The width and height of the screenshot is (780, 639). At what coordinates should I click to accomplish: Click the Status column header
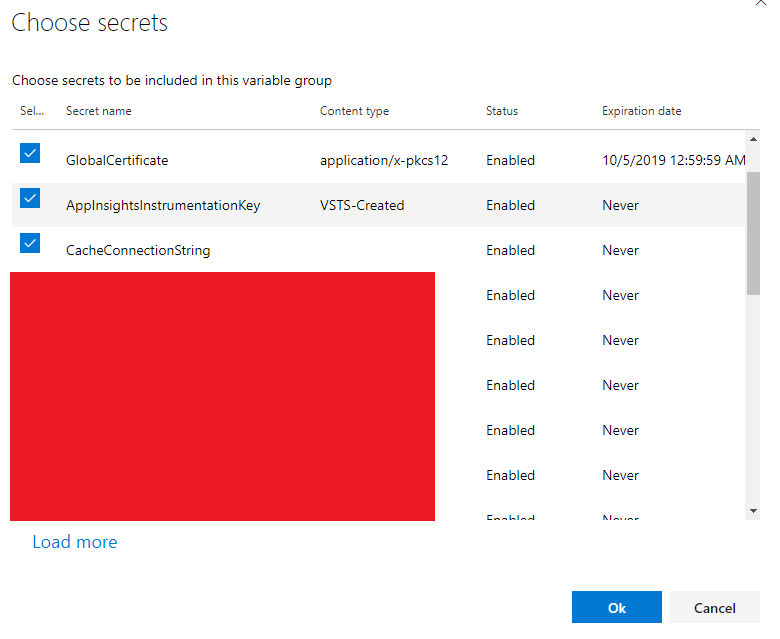pos(501,111)
